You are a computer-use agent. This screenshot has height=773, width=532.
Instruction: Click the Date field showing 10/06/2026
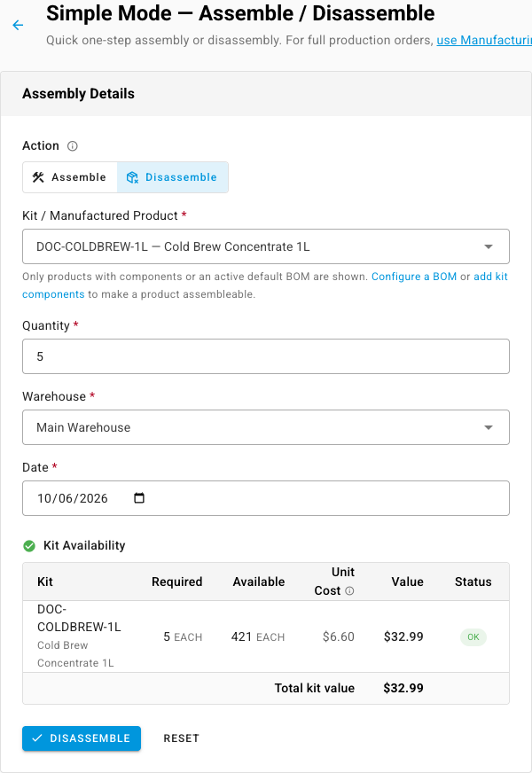coord(266,498)
